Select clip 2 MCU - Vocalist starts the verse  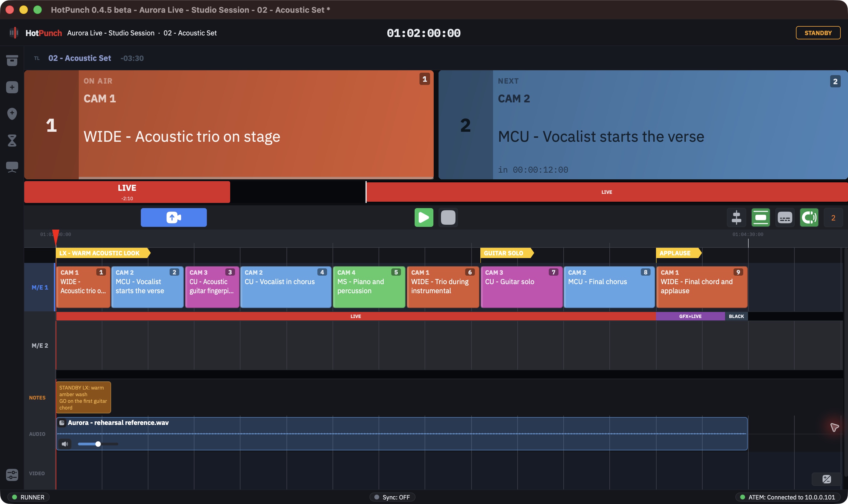pyautogui.click(x=147, y=287)
